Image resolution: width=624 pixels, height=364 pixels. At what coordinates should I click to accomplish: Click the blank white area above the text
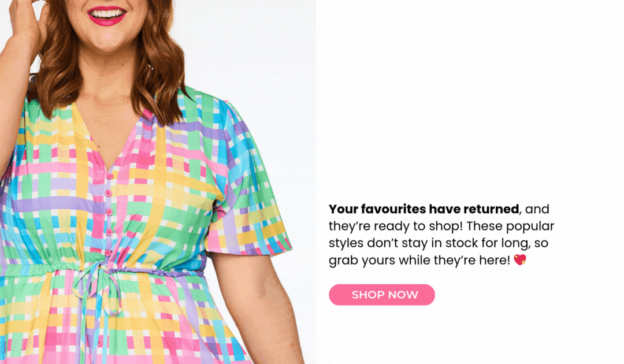470,99
